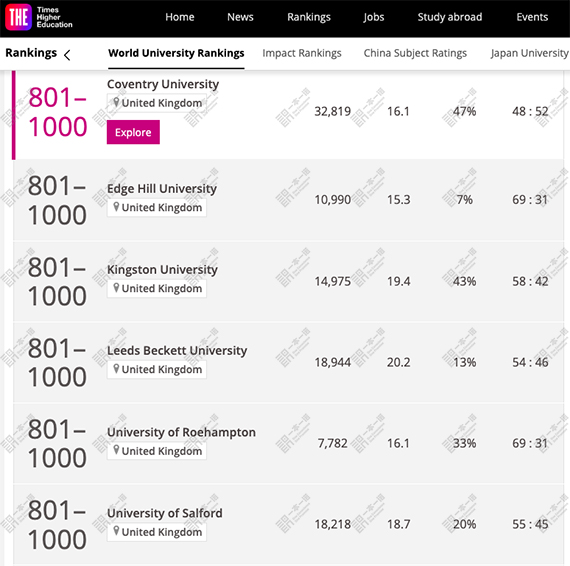570x566 pixels.
Task: Select the World University Rankings tab
Action: point(176,53)
